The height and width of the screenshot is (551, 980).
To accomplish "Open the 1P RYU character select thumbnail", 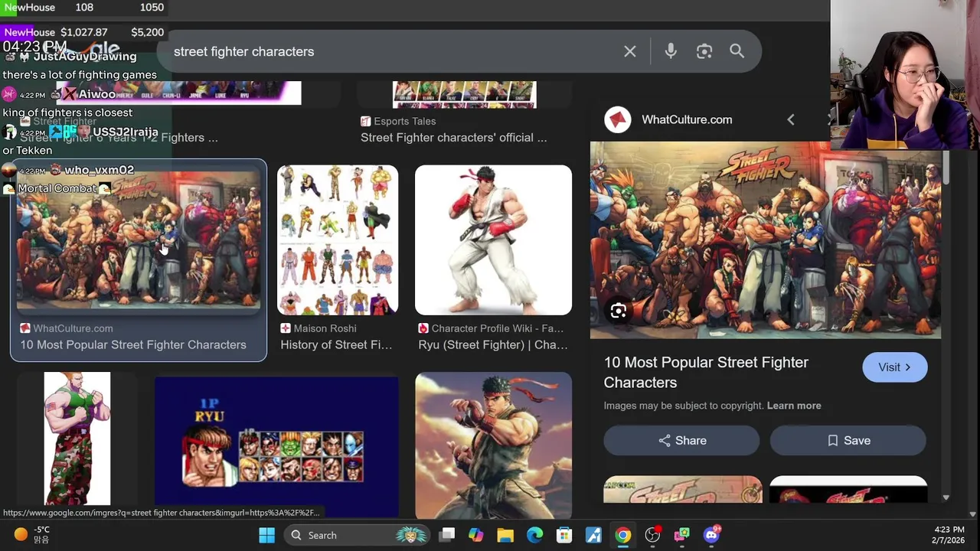I will [x=276, y=447].
